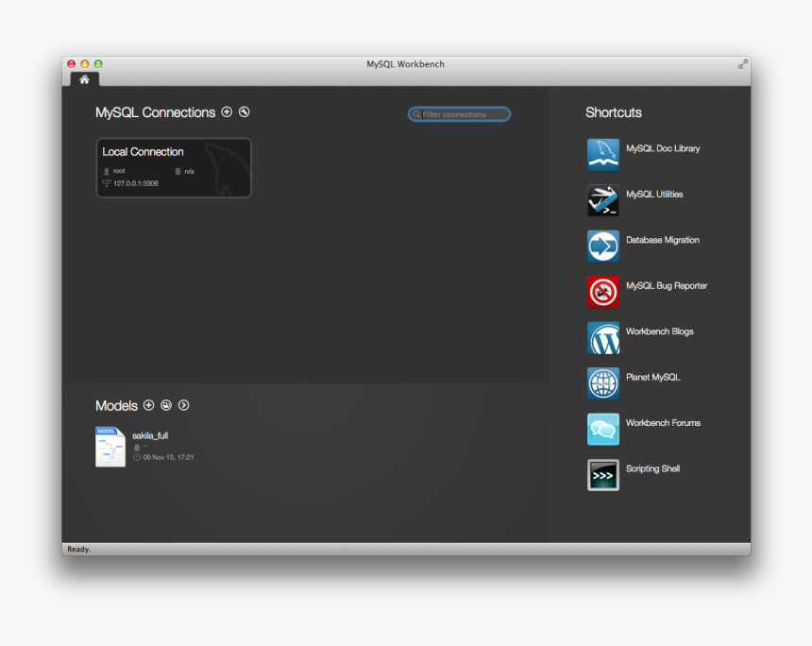The image size is (812, 646).
Task: Focus the Filter connections search field
Action: tap(459, 114)
